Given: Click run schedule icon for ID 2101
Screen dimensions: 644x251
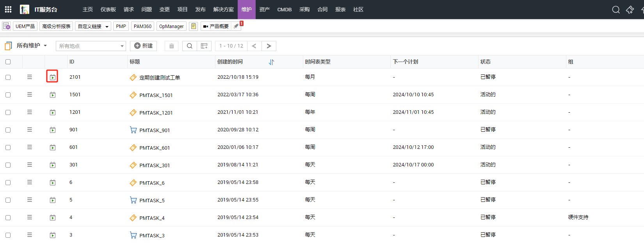Looking at the screenshot, I should [x=52, y=77].
